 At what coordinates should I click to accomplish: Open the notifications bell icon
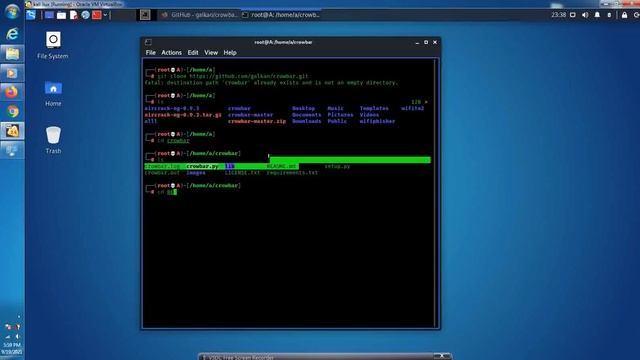(x=597, y=15)
